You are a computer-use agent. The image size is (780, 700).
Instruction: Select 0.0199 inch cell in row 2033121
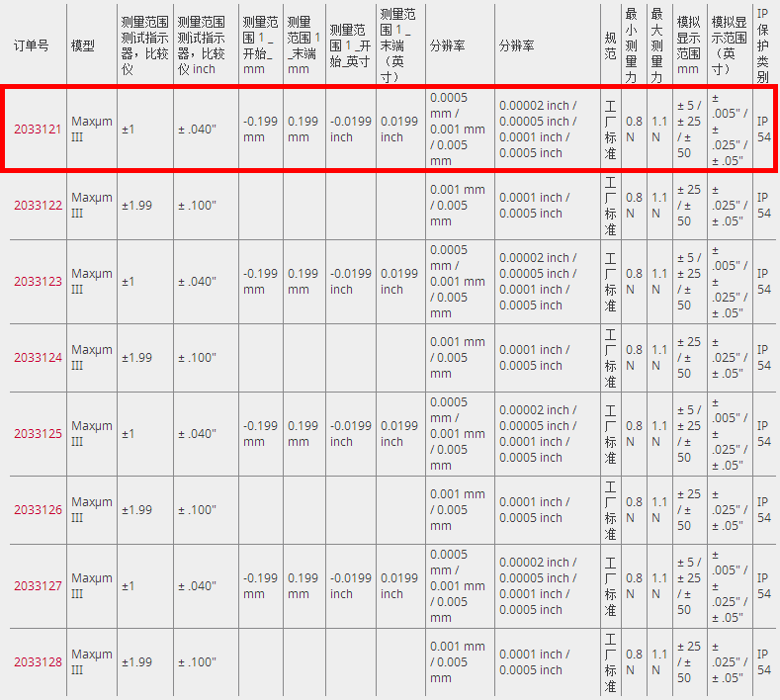tap(399, 130)
